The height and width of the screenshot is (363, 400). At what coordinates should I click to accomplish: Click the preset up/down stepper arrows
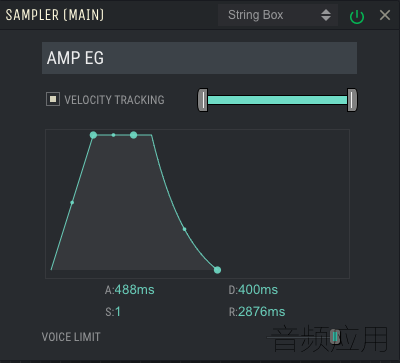(x=326, y=15)
